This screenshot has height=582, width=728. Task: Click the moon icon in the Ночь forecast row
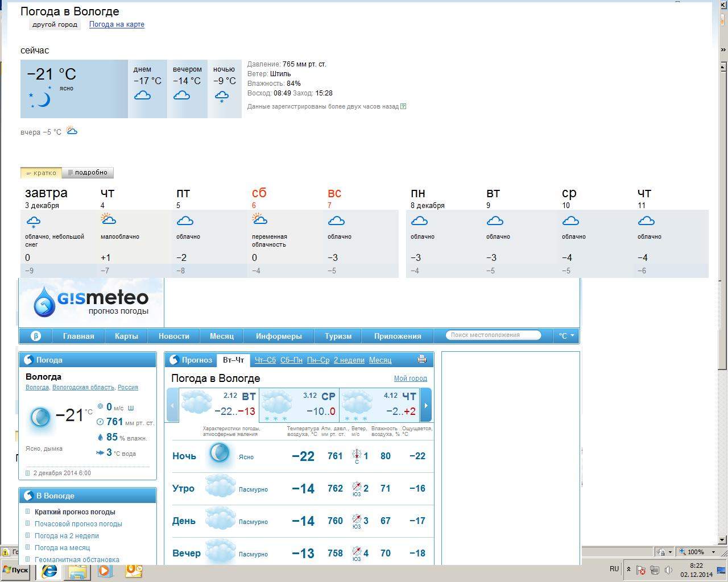point(220,454)
